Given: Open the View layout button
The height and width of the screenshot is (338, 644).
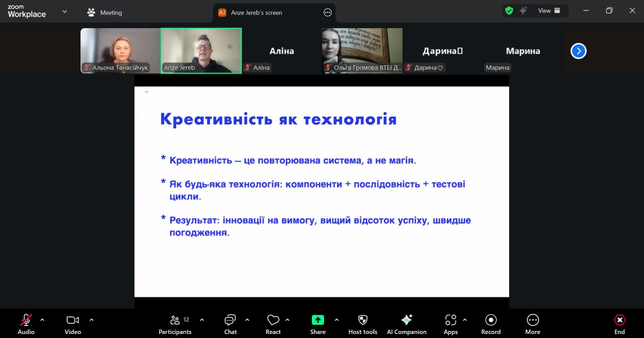Looking at the screenshot, I should [549, 11].
